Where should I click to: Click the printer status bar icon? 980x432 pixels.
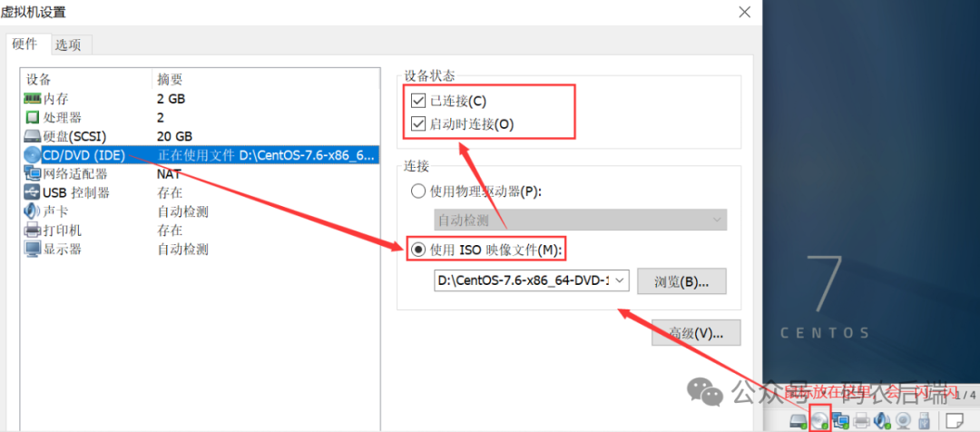[x=862, y=420]
